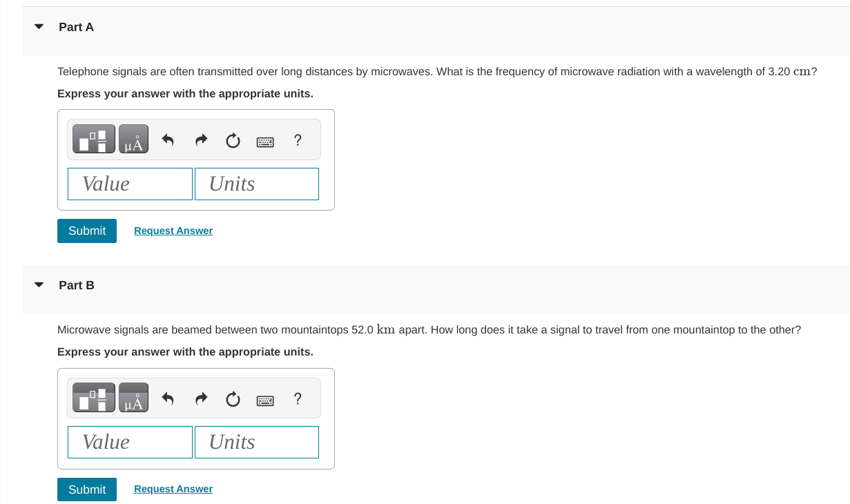Submit the answer for Part A
Viewport: 850px width, 504px height.
(86, 230)
